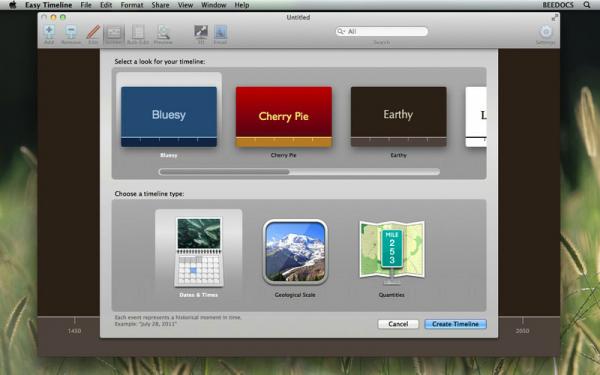Click the Bluesy label under the thumbnail
Viewport: 600px width, 375px height.
[x=169, y=155]
